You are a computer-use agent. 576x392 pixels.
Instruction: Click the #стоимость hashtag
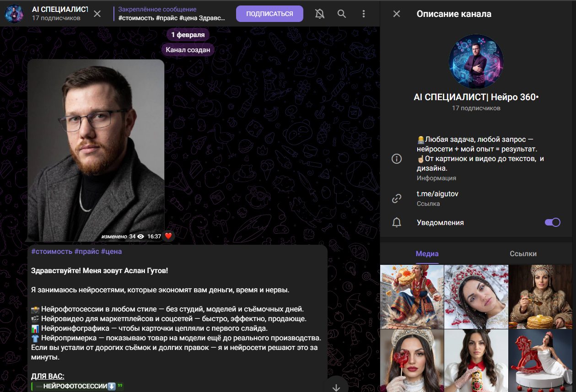pyautogui.click(x=52, y=252)
